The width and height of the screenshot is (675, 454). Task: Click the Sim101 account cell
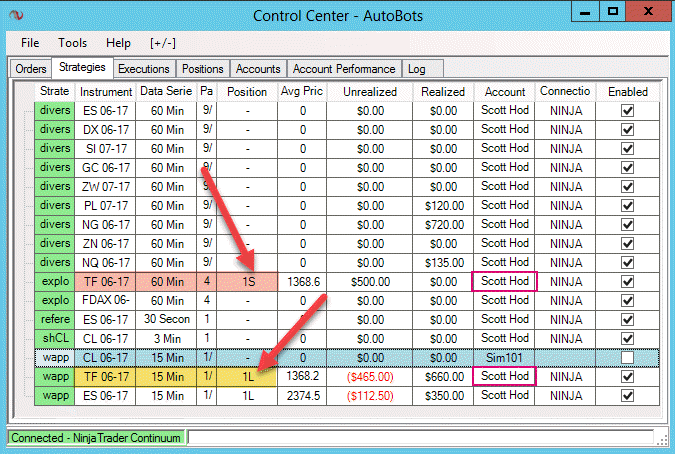pos(504,358)
